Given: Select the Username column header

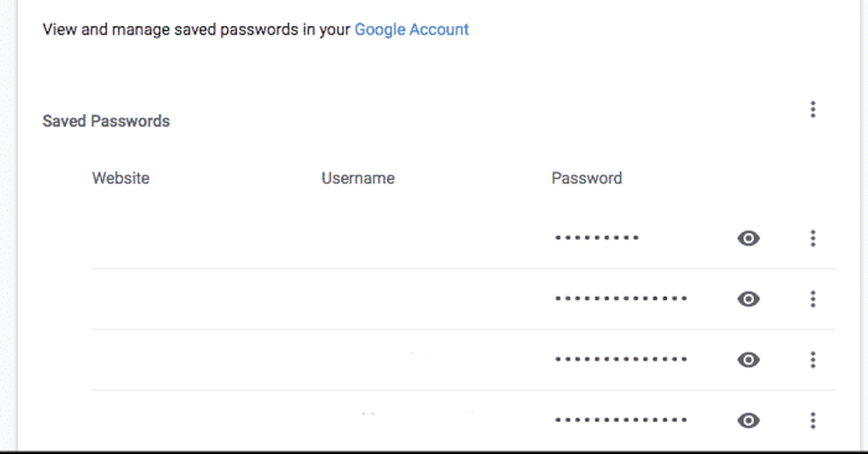Looking at the screenshot, I should (x=358, y=178).
